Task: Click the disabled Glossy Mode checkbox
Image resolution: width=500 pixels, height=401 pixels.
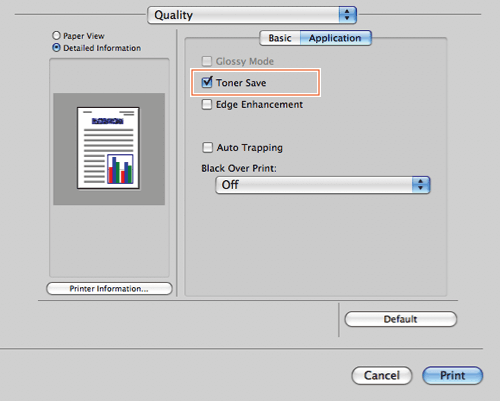Action: pyautogui.click(x=207, y=61)
